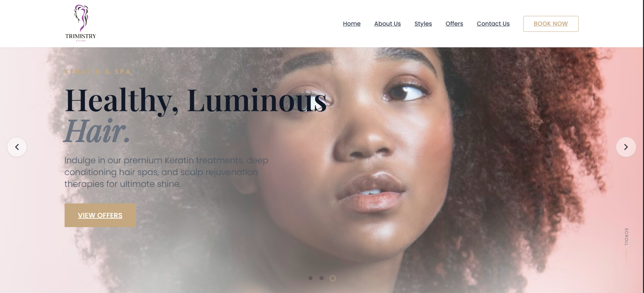
Task: Click the Trimistry Studio logo
Action: (80, 23)
